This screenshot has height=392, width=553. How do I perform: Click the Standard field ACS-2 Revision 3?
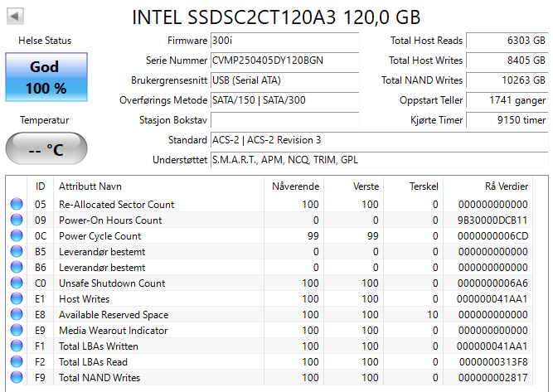pos(379,140)
